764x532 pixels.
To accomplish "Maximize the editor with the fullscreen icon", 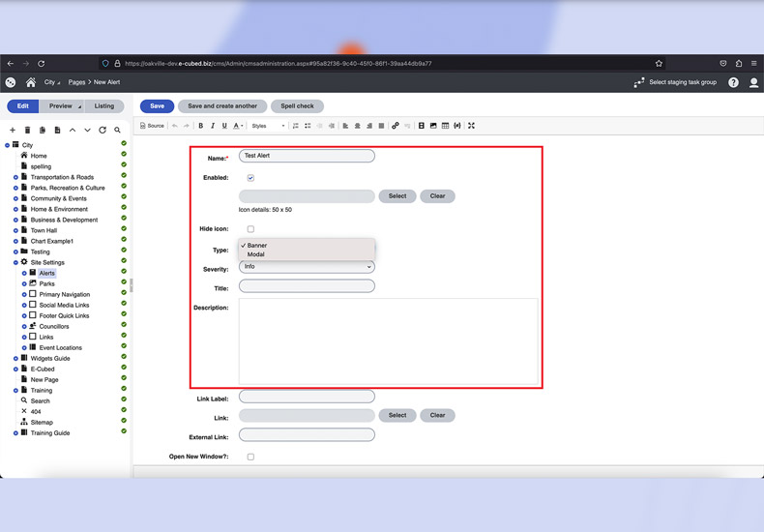I will click(x=471, y=126).
